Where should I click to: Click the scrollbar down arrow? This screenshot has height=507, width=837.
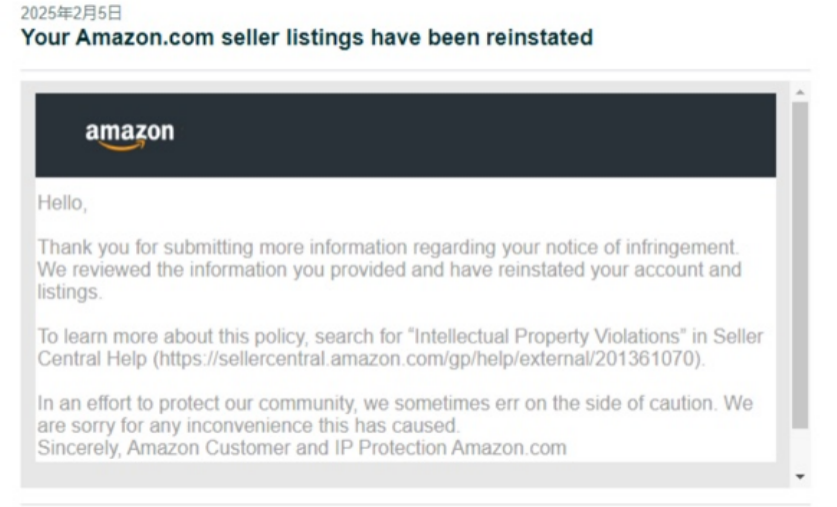click(800, 477)
